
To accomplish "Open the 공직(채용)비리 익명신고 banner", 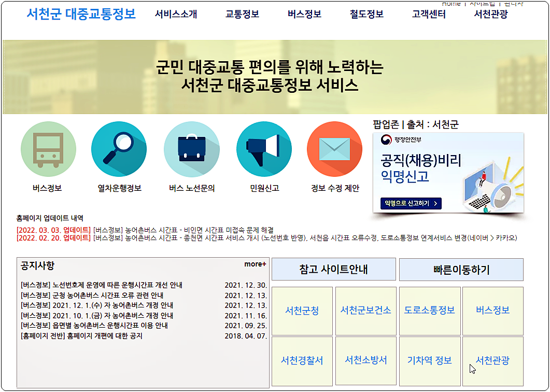I will (x=448, y=173).
